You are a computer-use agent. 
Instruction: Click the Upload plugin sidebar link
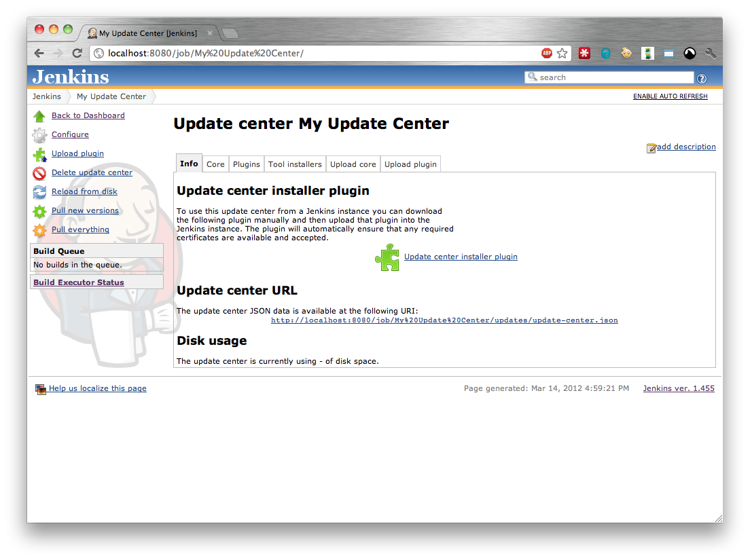(x=77, y=153)
